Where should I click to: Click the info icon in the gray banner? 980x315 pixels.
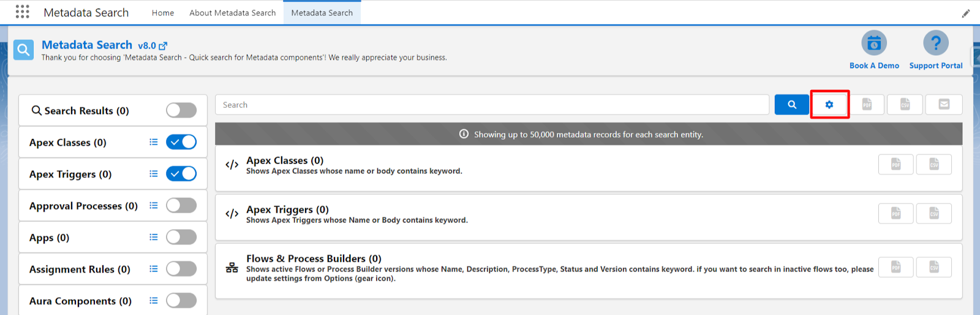click(x=464, y=134)
